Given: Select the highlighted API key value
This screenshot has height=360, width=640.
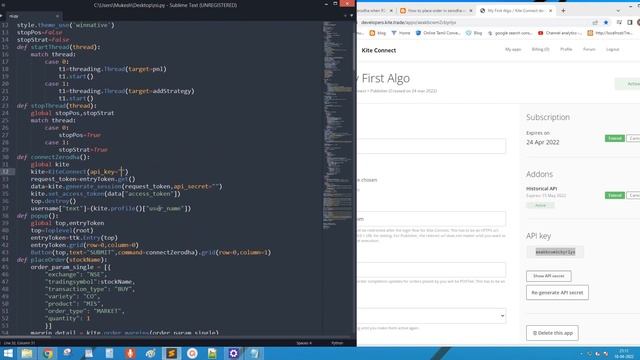Looking at the screenshot, I should [x=555, y=252].
